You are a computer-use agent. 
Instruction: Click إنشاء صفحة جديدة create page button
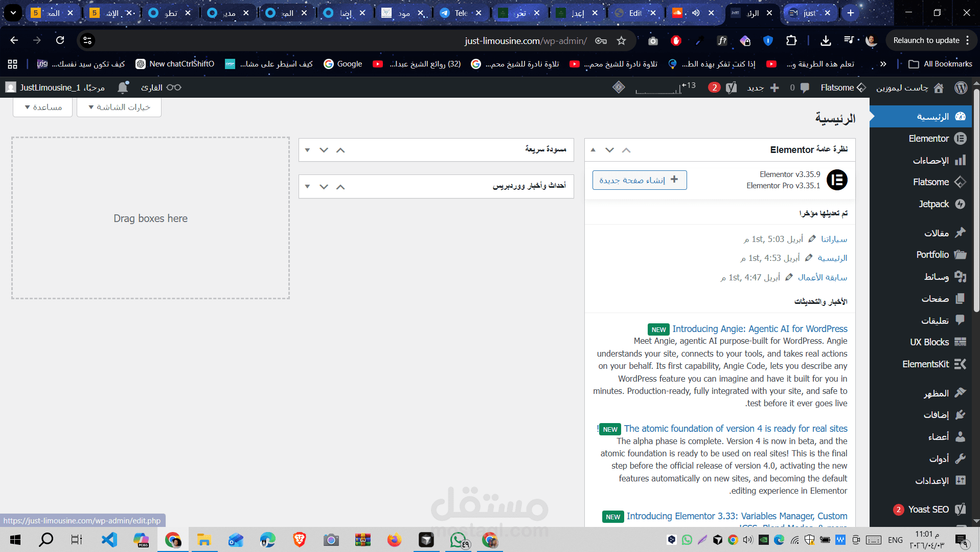[x=640, y=180]
